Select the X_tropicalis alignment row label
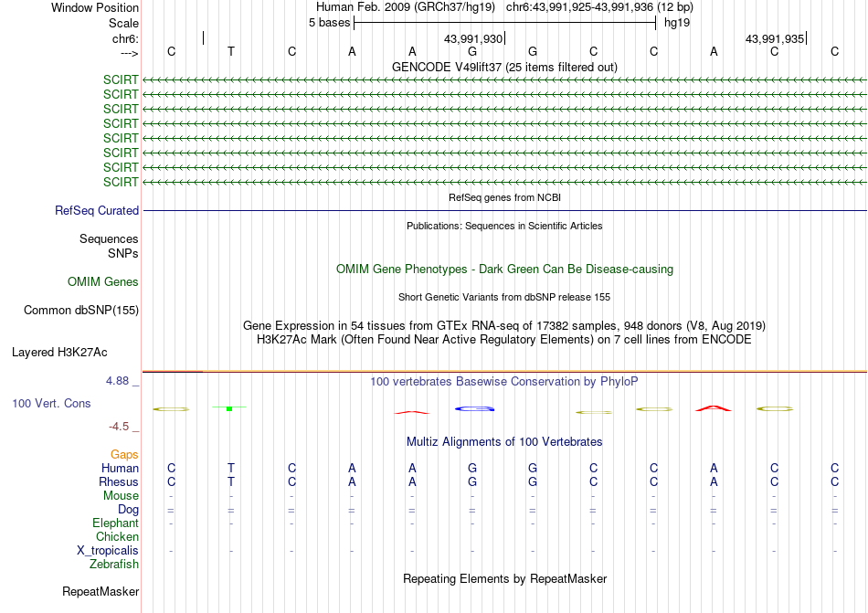Screen dimensions: 868x613 coord(108,551)
